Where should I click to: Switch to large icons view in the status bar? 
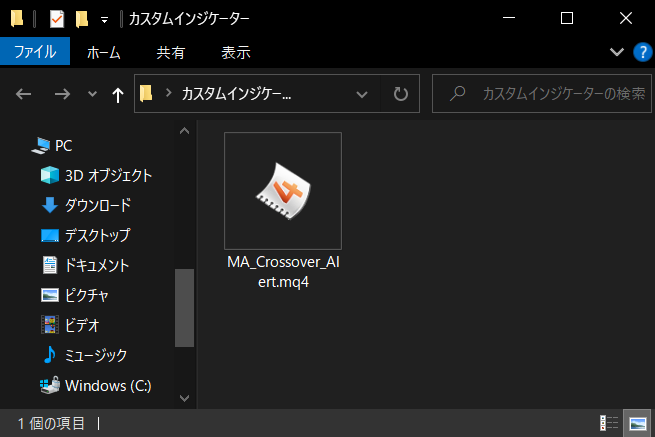click(x=637, y=423)
